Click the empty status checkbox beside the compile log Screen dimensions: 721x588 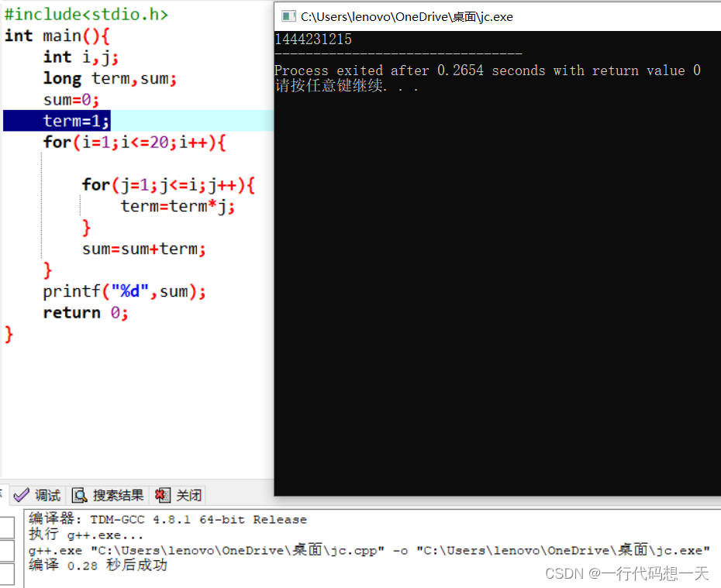(6, 526)
